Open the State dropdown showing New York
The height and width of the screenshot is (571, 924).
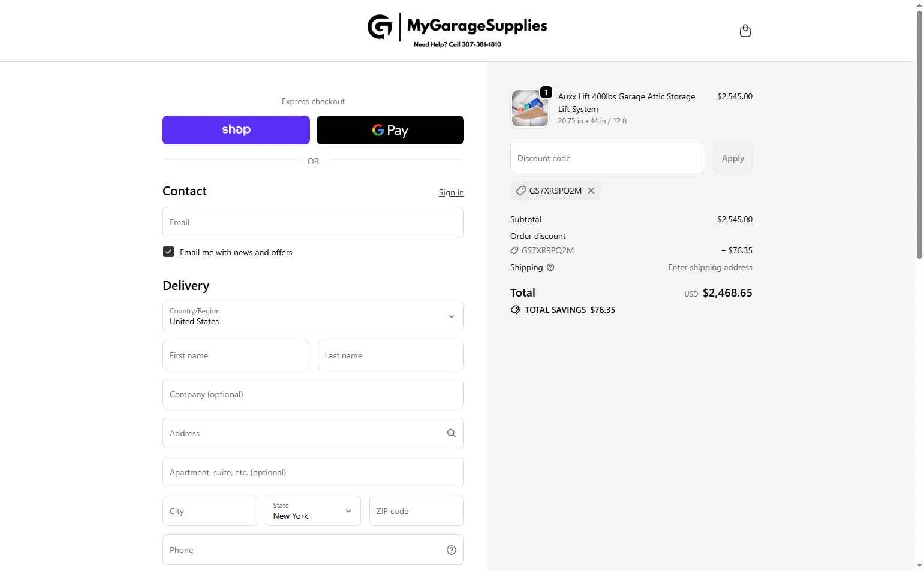(x=313, y=511)
